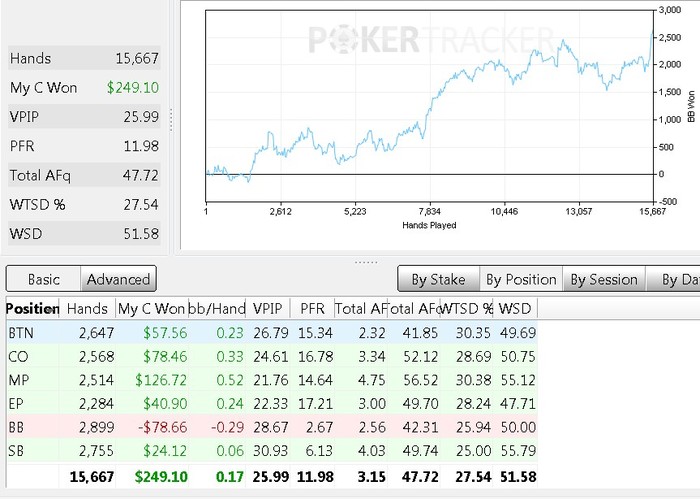Sort table by My C Won column
700x499 pixels.
tap(151, 308)
